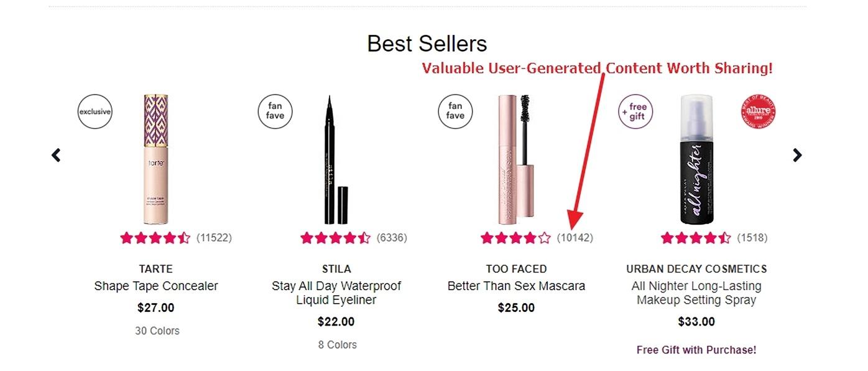Open the Shape Tape Concealer product link

pos(156,286)
